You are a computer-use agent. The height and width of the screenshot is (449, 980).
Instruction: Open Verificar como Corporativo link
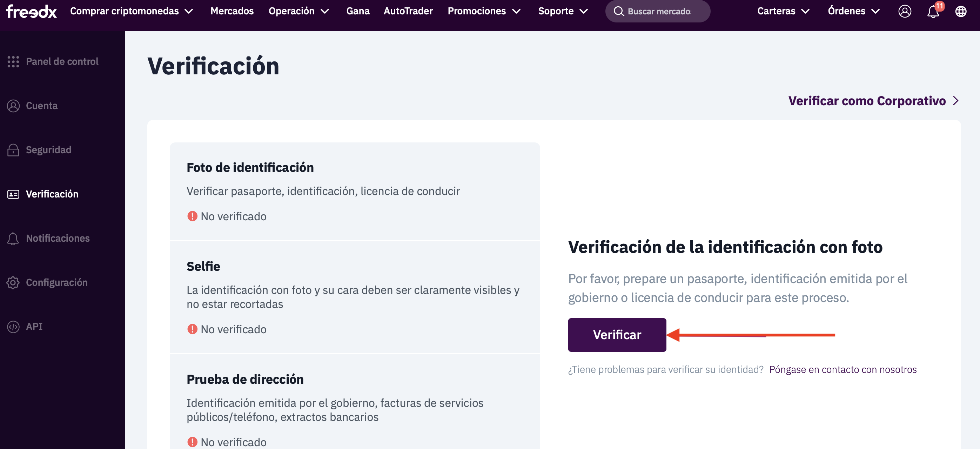click(873, 101)
